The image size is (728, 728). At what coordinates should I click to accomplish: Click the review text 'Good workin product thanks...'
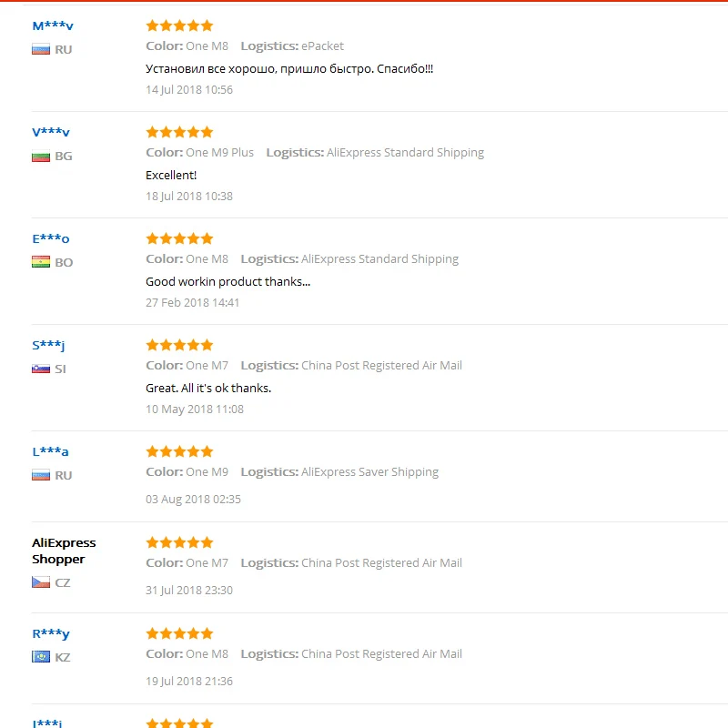click(x=228, y=282)
